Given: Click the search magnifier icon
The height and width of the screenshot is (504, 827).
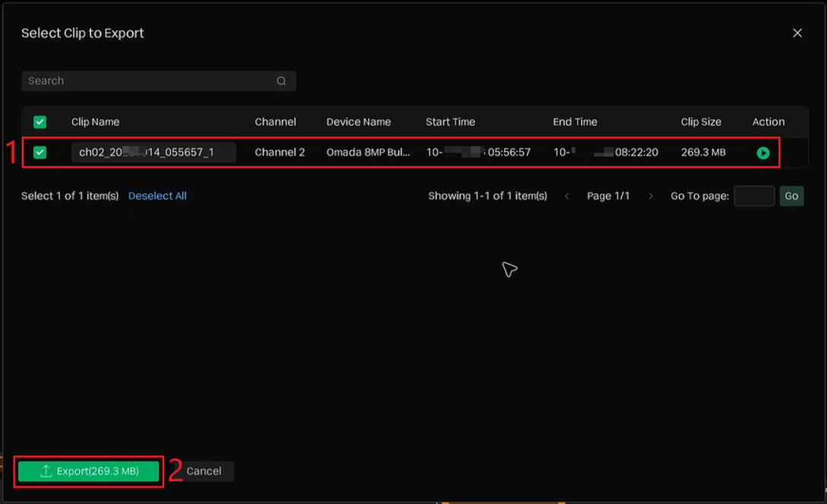Looking at the screenshot, I should coord(281,81).
